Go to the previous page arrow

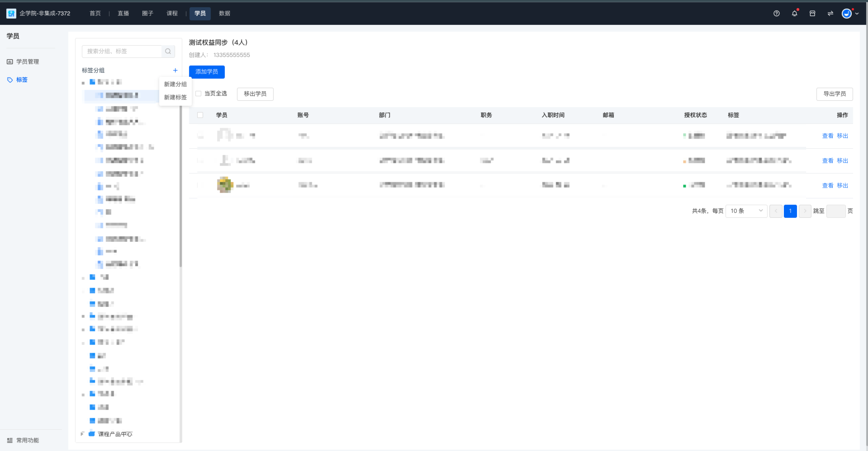coord(776,211)
